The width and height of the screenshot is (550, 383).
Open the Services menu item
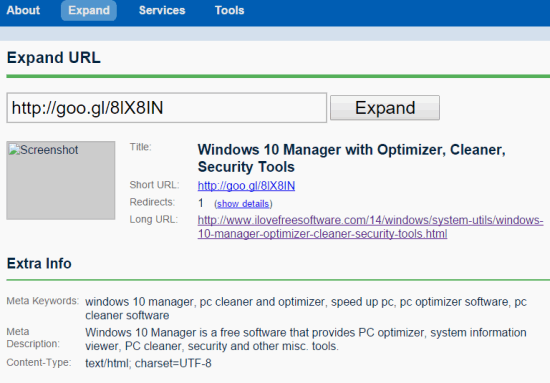click(162, 10)
